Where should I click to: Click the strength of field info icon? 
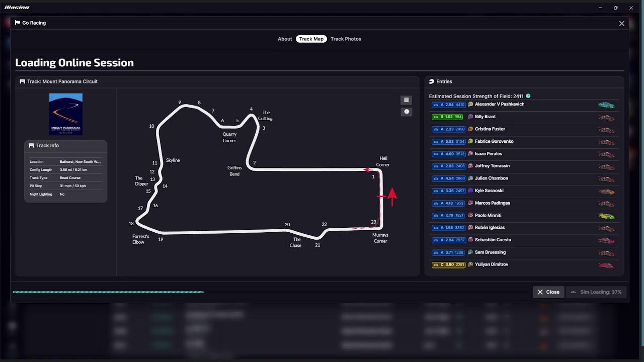(528, 96)
